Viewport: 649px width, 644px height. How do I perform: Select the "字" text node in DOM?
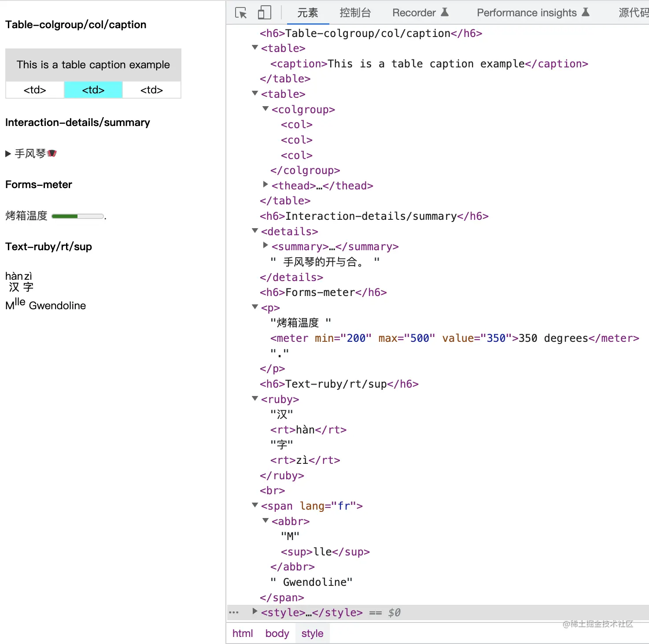point(282,445)
